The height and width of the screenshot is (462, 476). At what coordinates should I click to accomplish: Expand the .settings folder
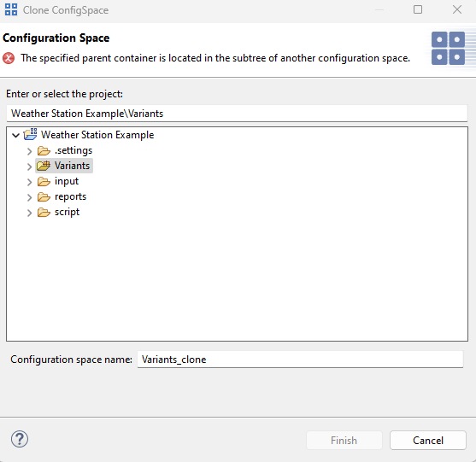tap(29, 151)
